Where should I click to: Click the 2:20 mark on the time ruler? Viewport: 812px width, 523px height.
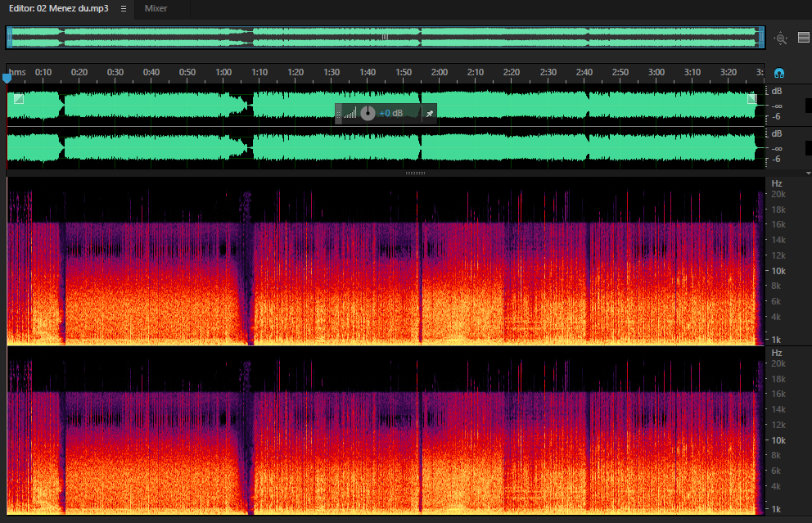click(x=511, y=72)
